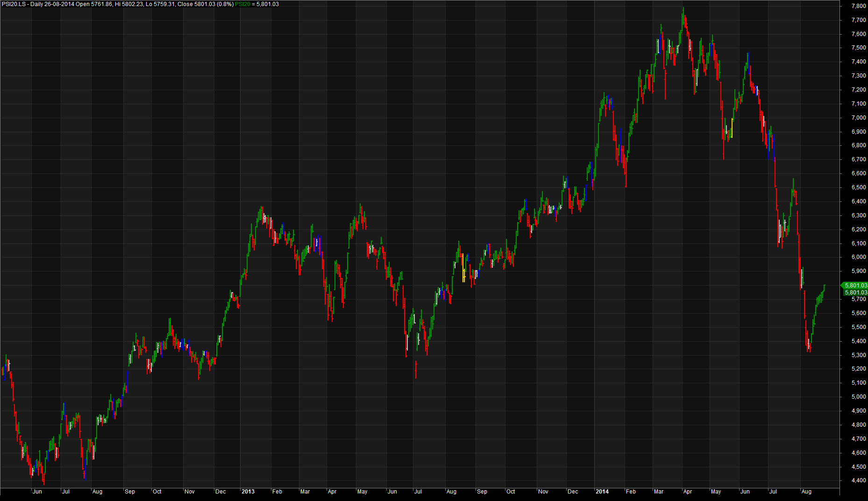This screenshot has height=501, width=868.
Task: Select the Mar month label of 2013
Action: [x=305, y=492]
